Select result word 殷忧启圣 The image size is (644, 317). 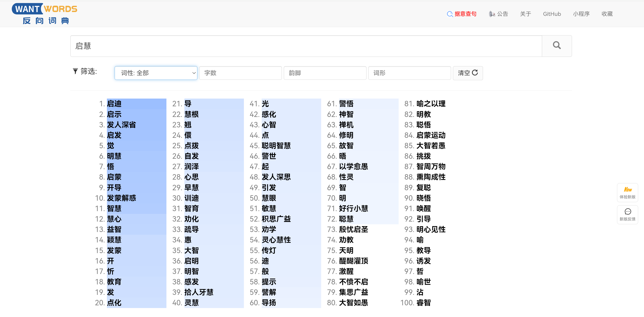click(354, 229)
